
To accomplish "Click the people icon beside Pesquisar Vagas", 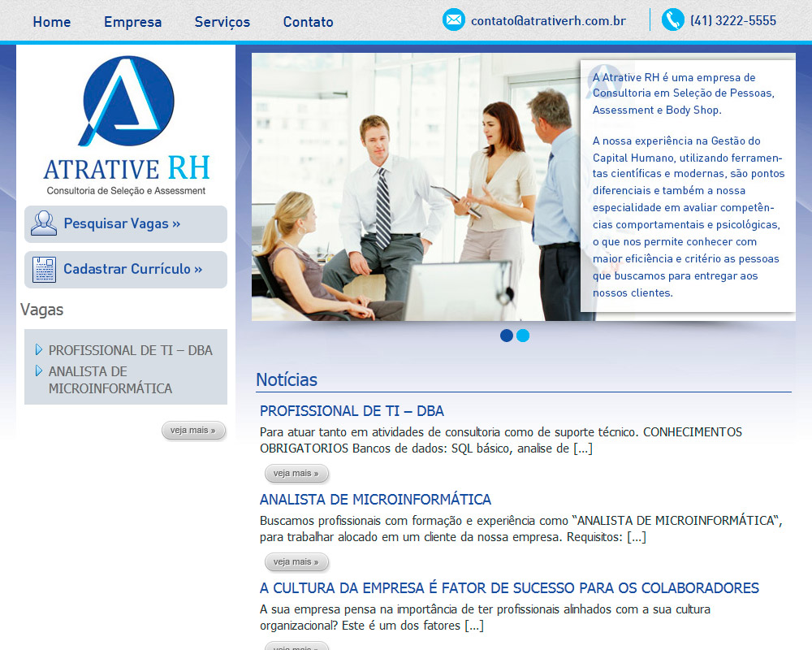I will point(44,223).
